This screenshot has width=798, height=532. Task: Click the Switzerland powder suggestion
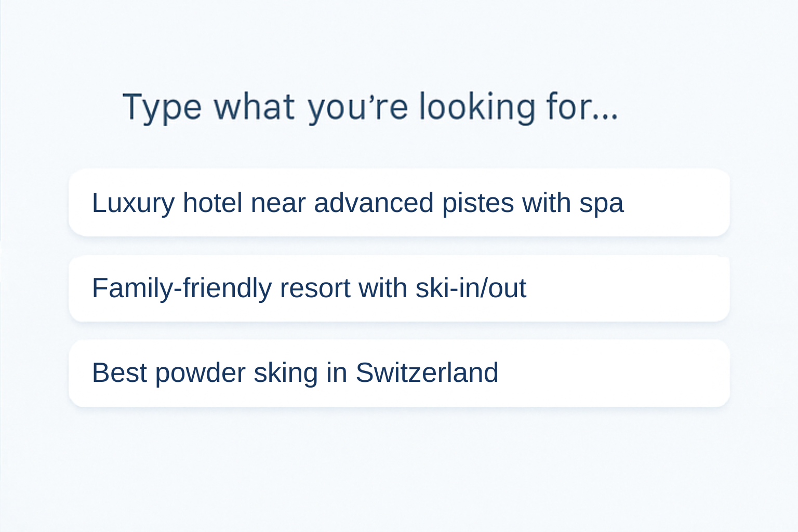point(399,373)
